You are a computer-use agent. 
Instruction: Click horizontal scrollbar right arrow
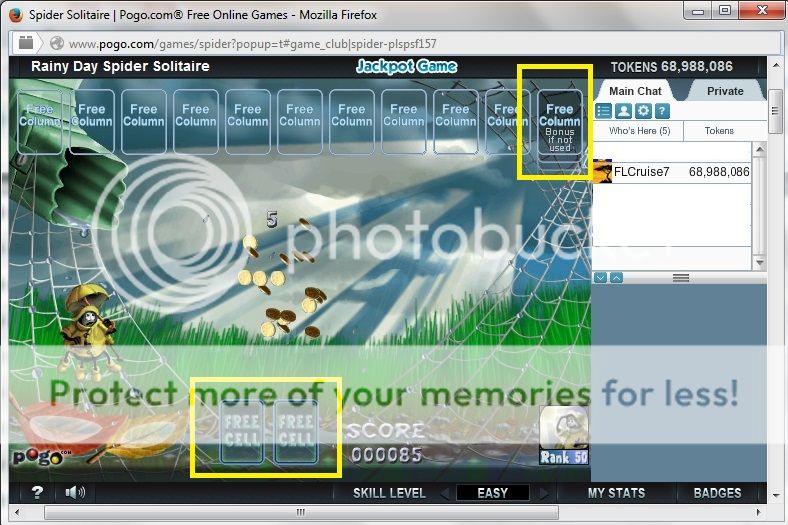tap(759, 512)
